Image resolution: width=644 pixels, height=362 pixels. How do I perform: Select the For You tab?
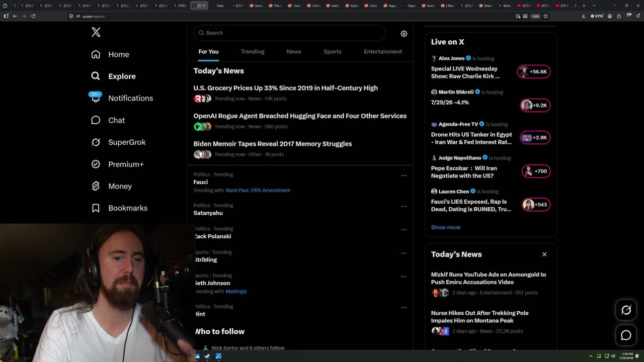pos(208,52)
